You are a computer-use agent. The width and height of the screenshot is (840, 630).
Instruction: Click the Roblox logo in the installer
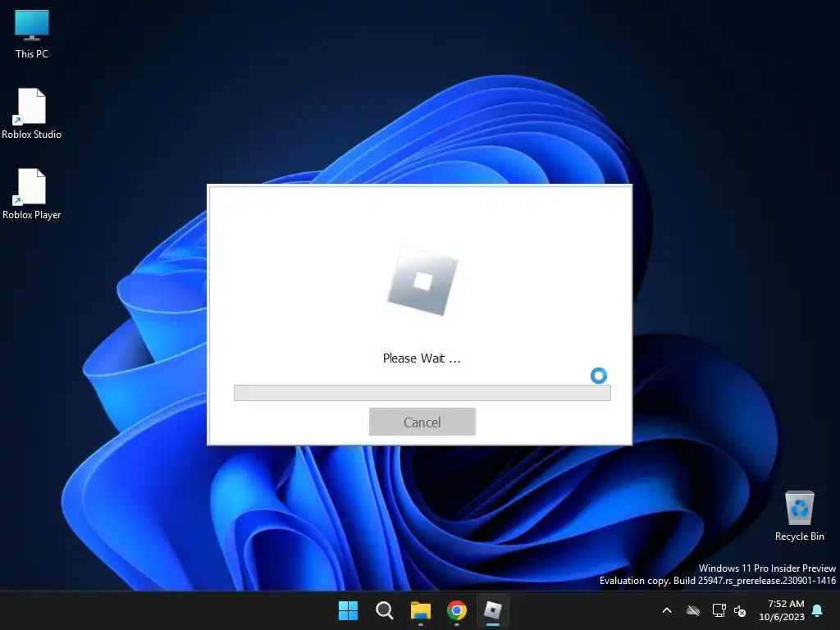coord(422,281)
